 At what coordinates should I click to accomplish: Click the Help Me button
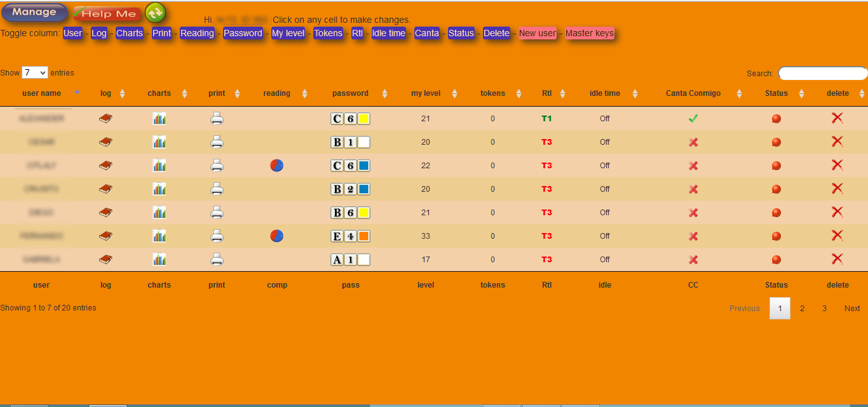coord(107,13)
